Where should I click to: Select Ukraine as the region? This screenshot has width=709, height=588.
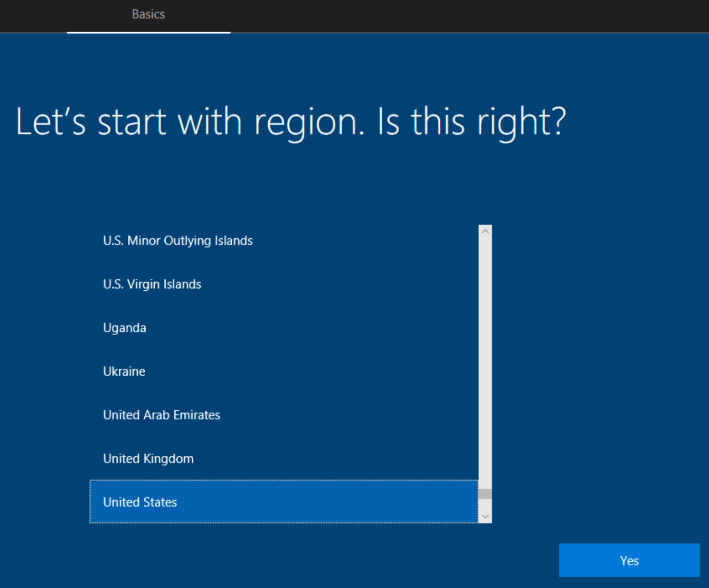click(x=124, y=371)
